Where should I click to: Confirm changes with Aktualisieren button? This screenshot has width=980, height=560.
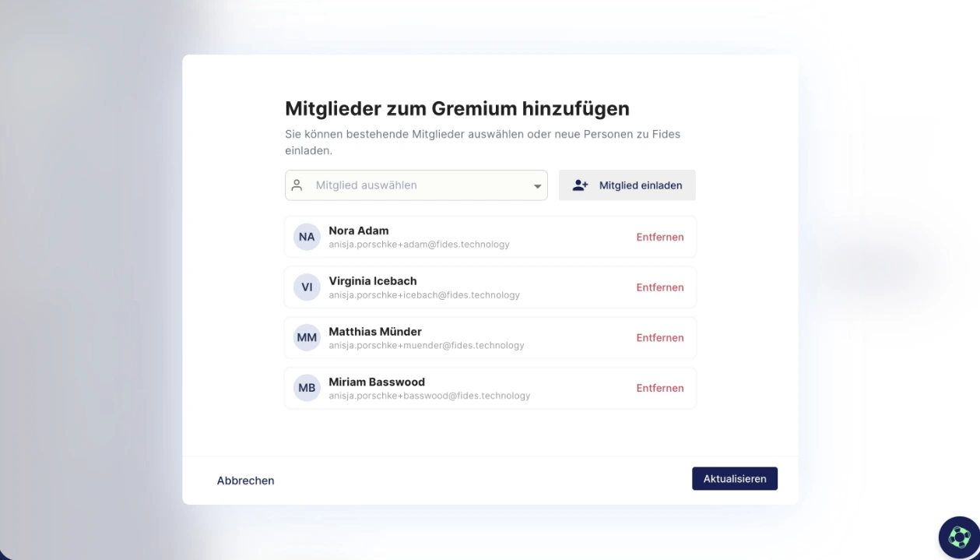(x=734, y=479)
